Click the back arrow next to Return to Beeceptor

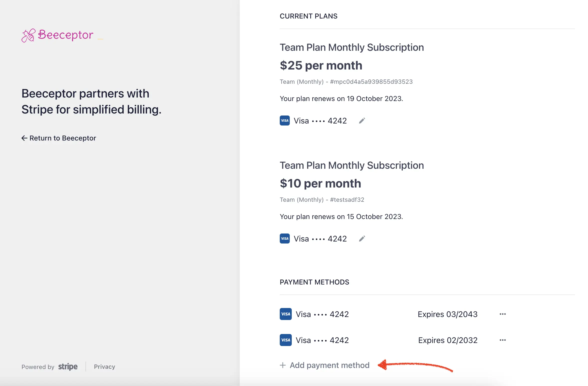pos(24,138)
